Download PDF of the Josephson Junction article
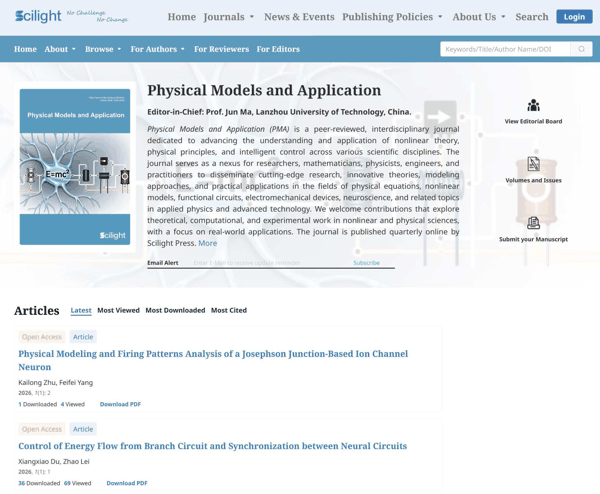 point(120,404)
